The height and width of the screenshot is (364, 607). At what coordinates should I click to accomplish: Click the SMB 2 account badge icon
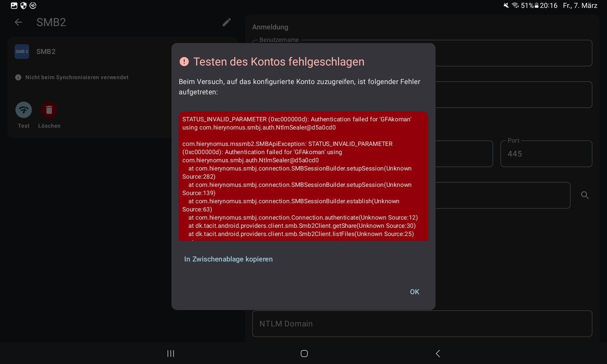click(x=22, y=52)
